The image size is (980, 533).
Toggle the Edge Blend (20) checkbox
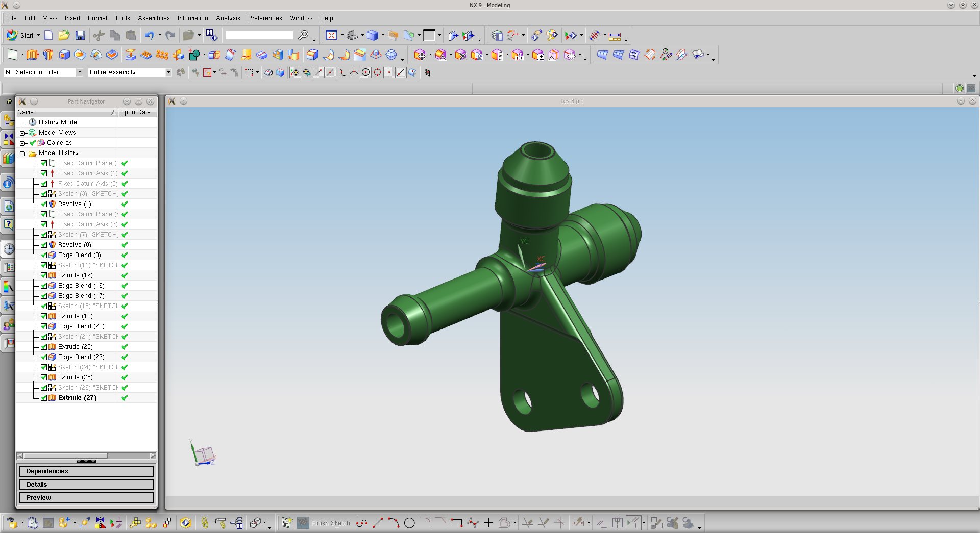(44, 326)
